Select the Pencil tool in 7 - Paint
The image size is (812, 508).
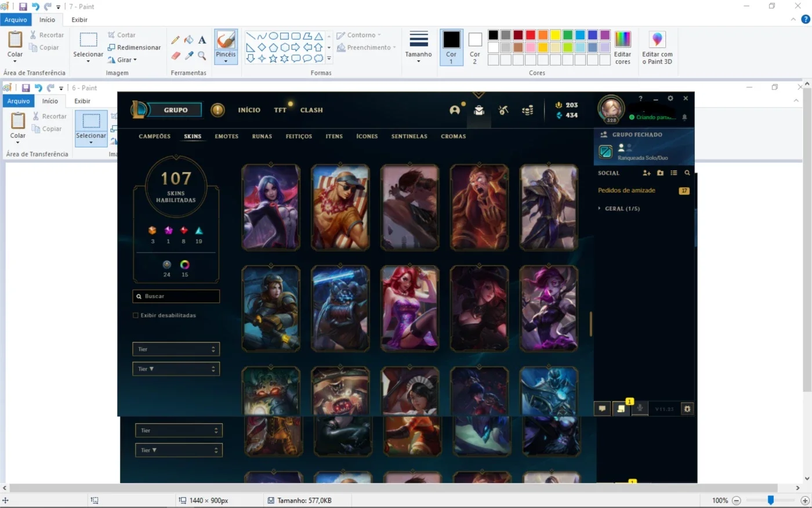175,40
